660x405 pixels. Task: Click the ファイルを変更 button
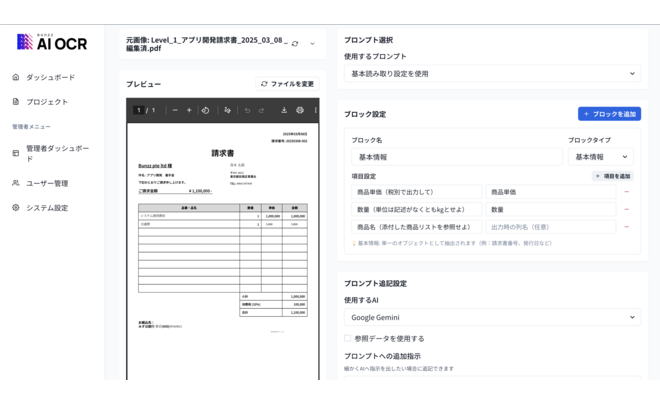[287, 84]
